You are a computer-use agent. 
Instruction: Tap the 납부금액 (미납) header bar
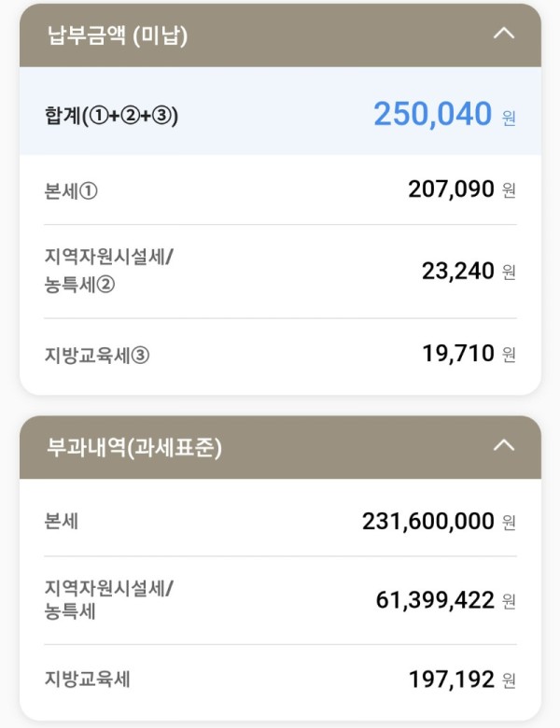[x=280, y=35]
